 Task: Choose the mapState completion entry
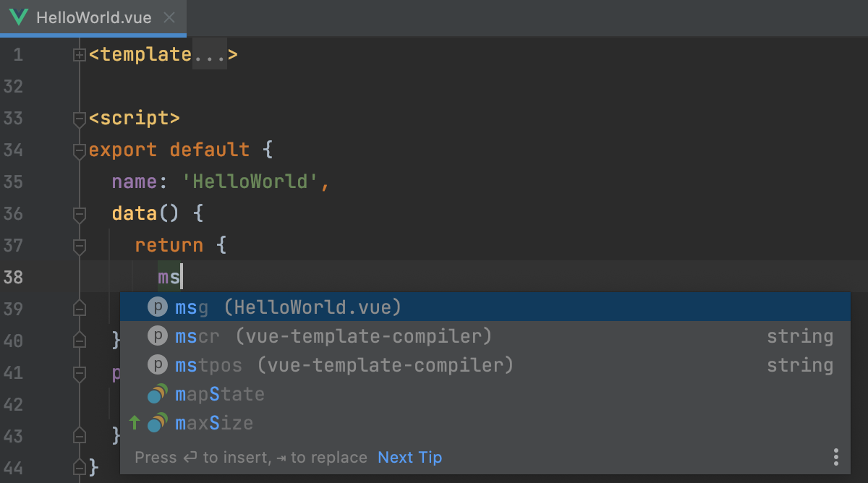219,393
